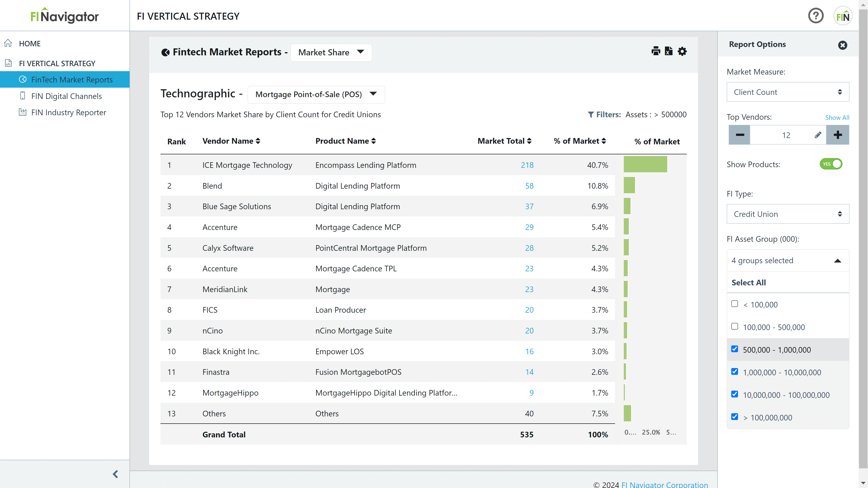Click the FinTech Market Reports pie icon

(23, 79)
